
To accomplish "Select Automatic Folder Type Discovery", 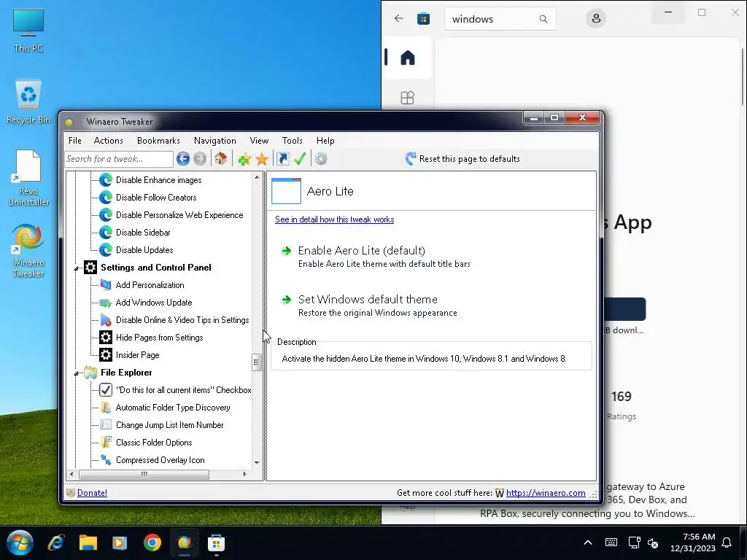I will pyautogui.click(x=173, y=408).
